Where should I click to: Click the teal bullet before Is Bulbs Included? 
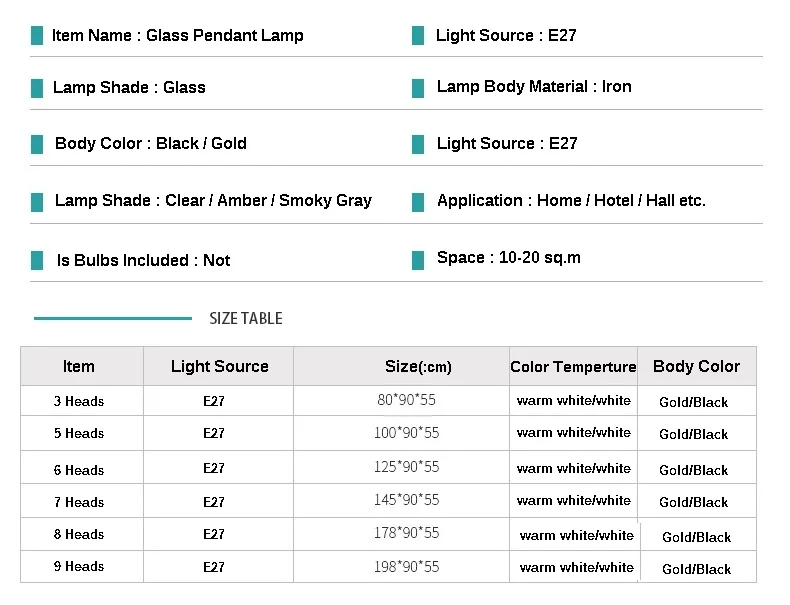pos(37,260)
